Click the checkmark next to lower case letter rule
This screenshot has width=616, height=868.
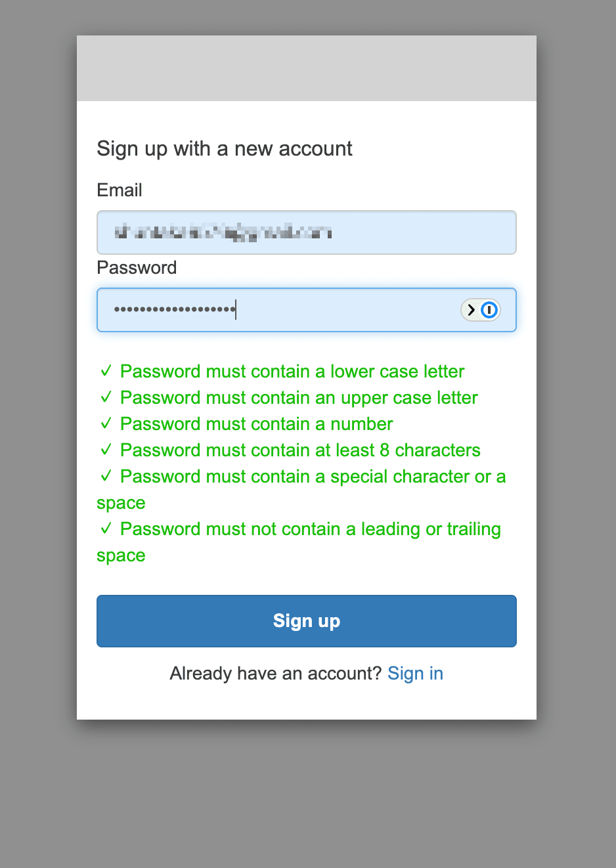(106, 371)
